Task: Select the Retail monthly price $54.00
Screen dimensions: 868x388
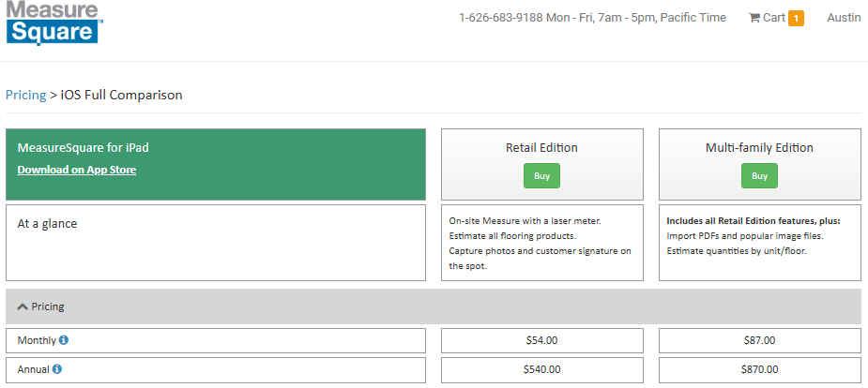Action: [x=542, y=340]
